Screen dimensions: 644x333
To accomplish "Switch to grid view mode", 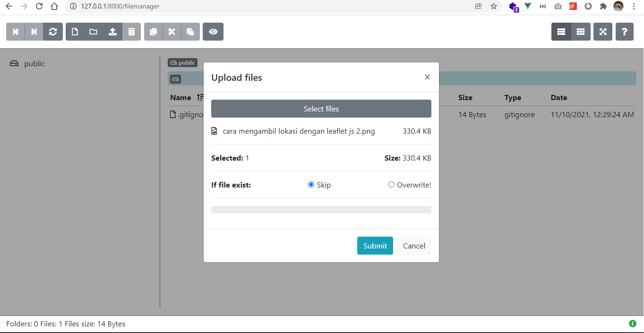I will coord(580,31).
